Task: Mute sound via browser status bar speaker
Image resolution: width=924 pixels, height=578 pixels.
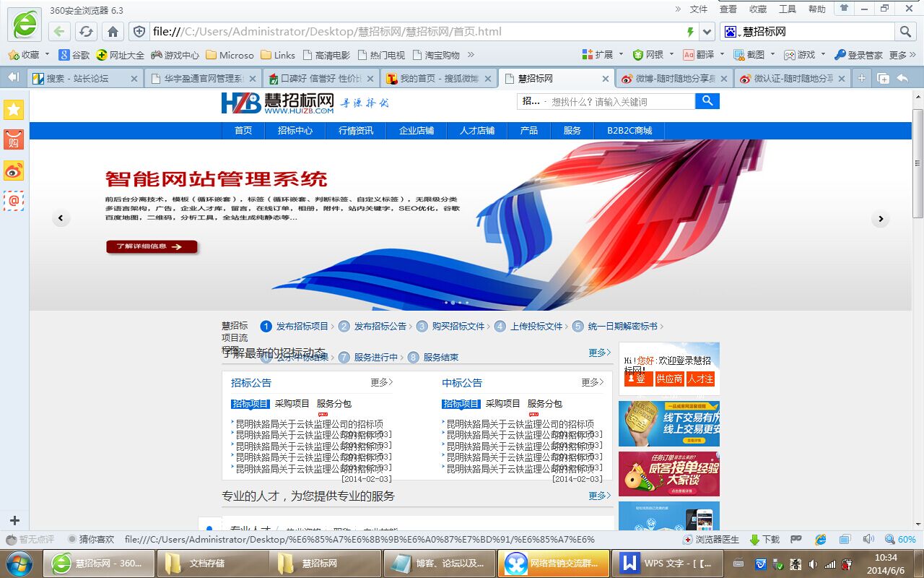Action: pyautogui.click(x=868, y=540)
